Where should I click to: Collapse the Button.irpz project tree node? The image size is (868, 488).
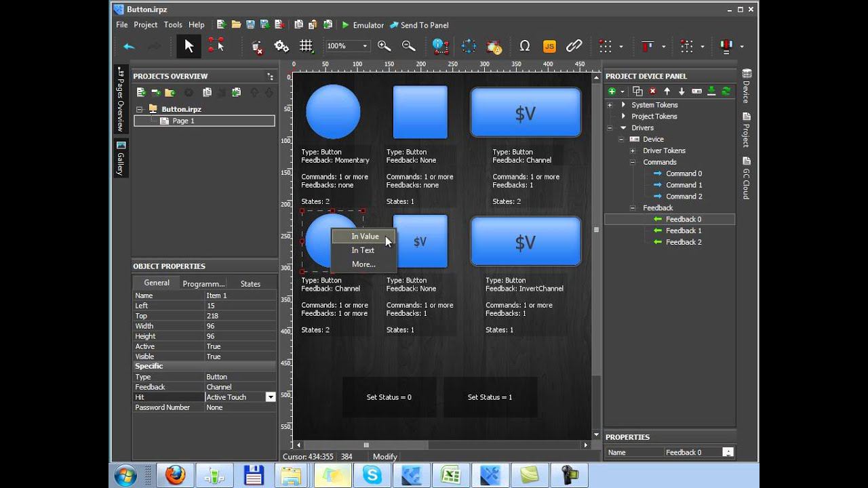click(x=140, y=109)
